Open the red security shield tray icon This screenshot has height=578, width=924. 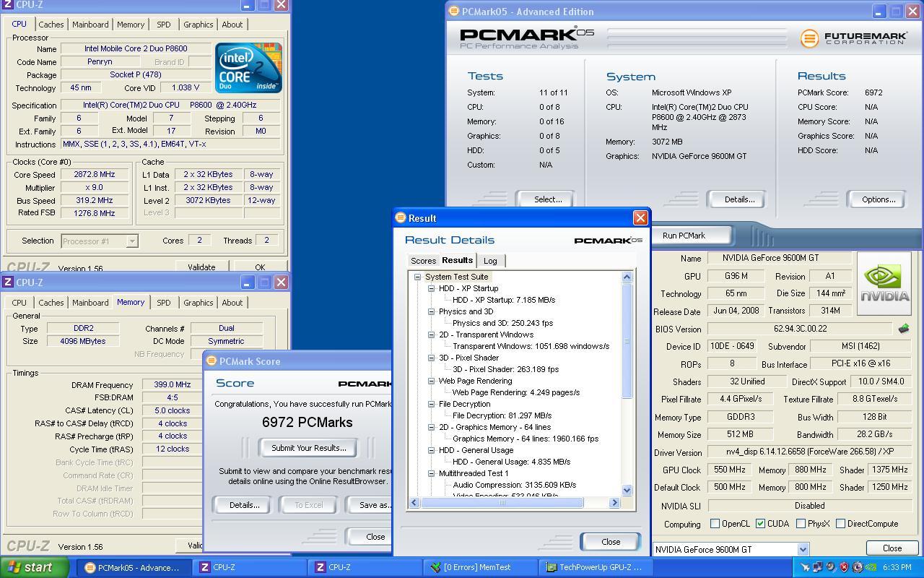click(844, 567)
